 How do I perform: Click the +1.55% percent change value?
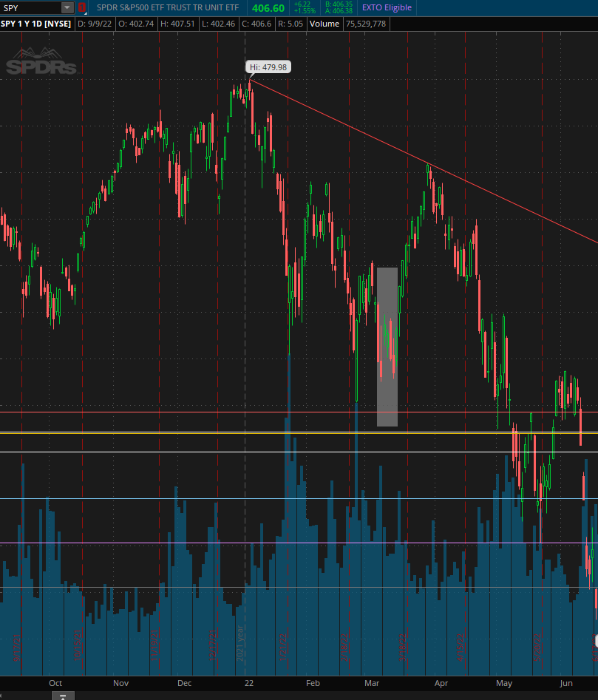click(305, 10)
